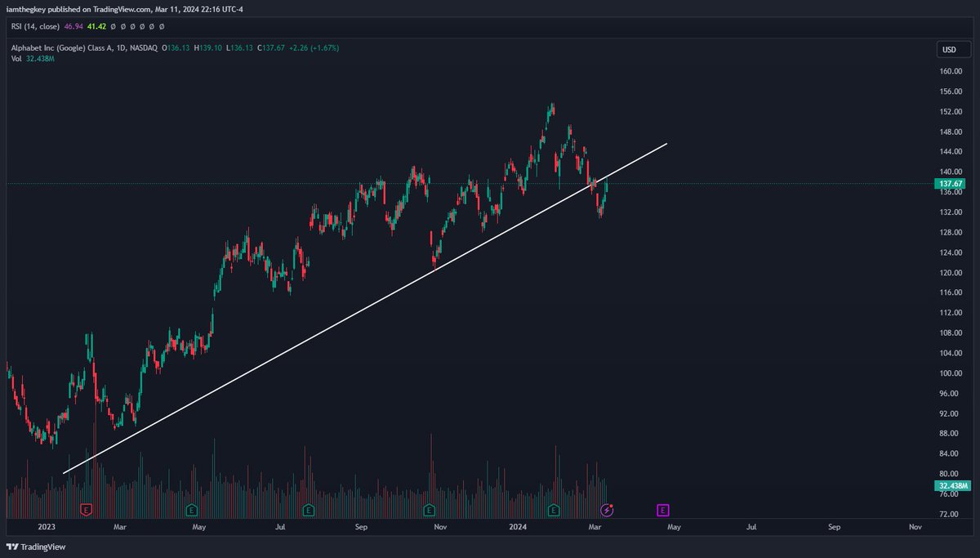Click the 108.00 price axis label

coord(951,333)
